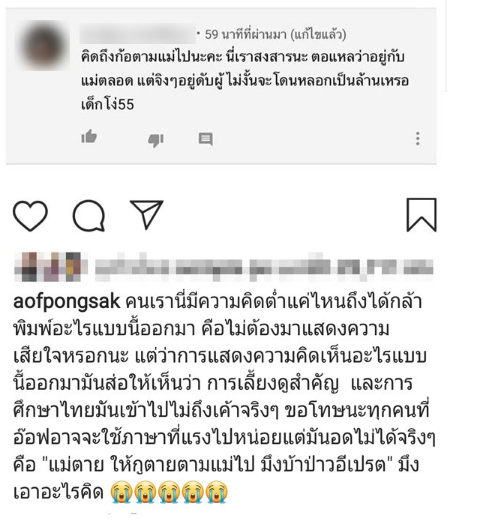Click the crying face emojis in the caption
Screen dimensions: 478x525
coord(169,492)
